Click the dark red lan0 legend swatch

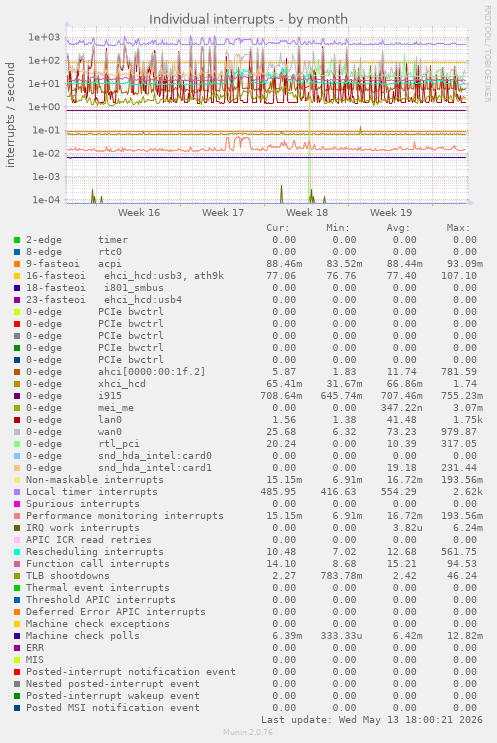point(17,420)
